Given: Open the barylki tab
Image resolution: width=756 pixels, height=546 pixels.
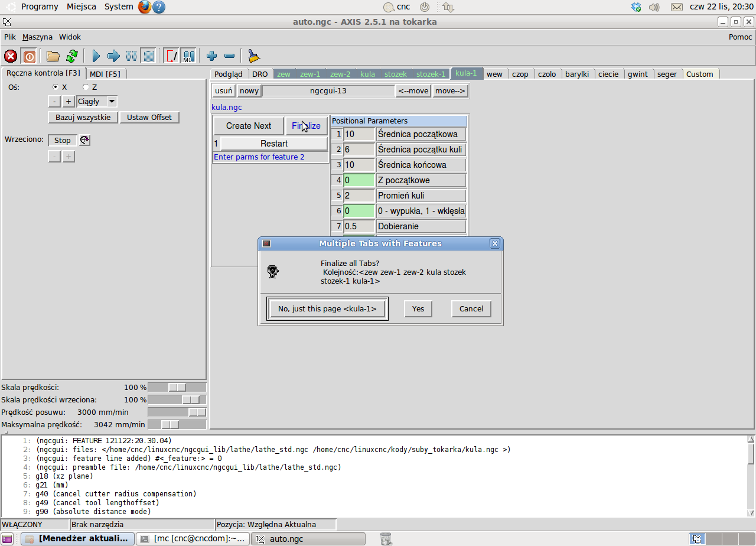Looking at the screenshot, I should pos(577,74).
